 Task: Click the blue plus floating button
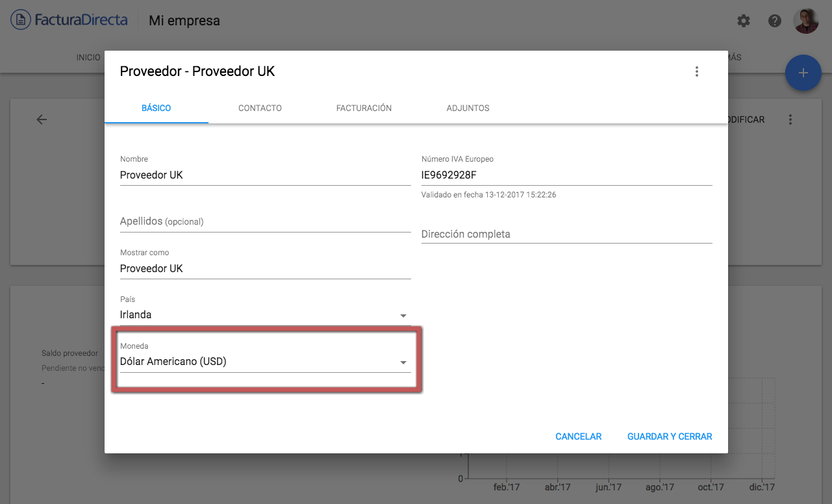(803, 73)
